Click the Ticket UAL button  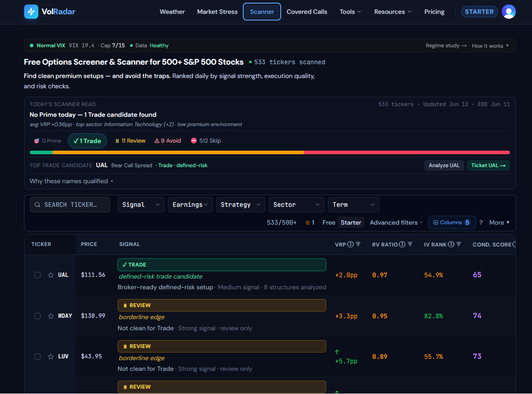tap(488, 165)
